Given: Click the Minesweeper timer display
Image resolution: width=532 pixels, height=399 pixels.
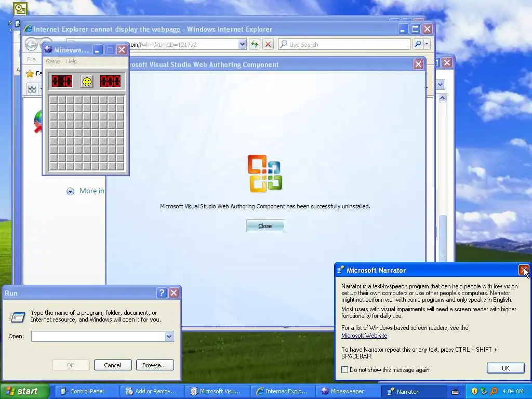Looking at the screenshot, I should pyautogui.click(x=110, y=82).
